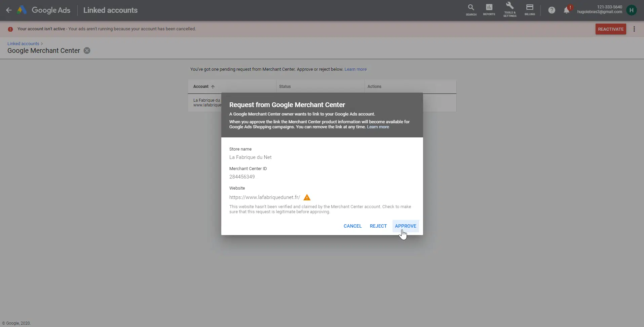Open the notifications bell

(x=567, y=10)
